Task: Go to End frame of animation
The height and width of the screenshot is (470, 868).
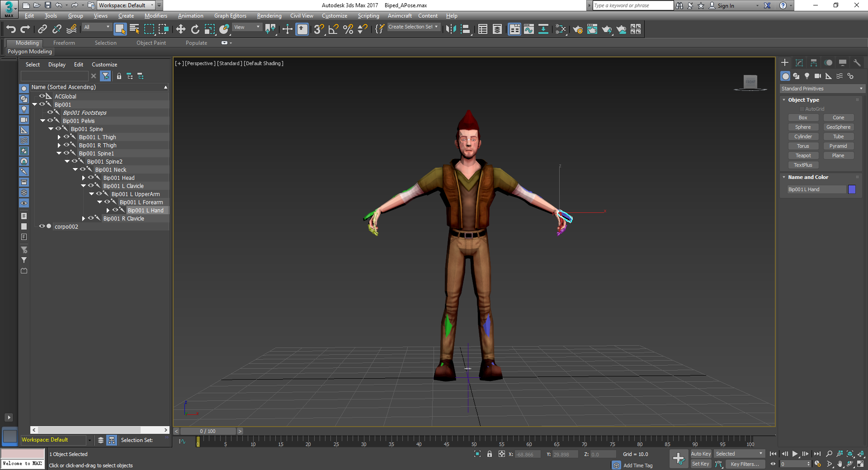Action: 817,454
